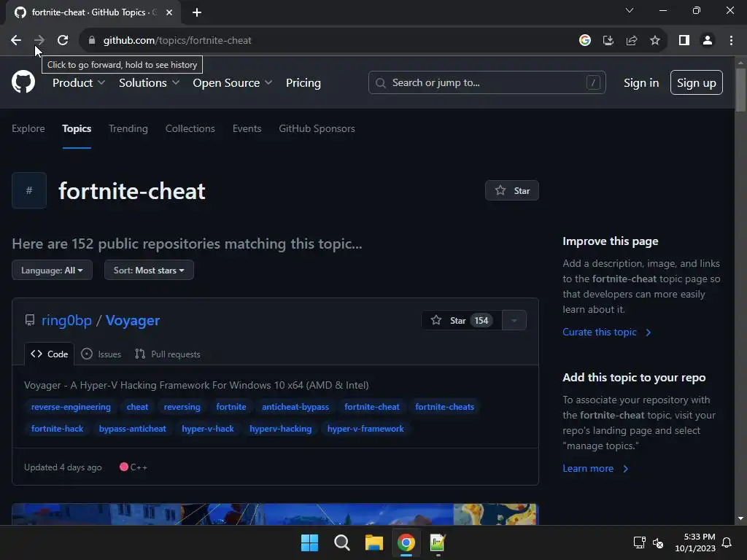The image size is (747, 560).
Task: Open the Pricing page
Action: (303, 83)
